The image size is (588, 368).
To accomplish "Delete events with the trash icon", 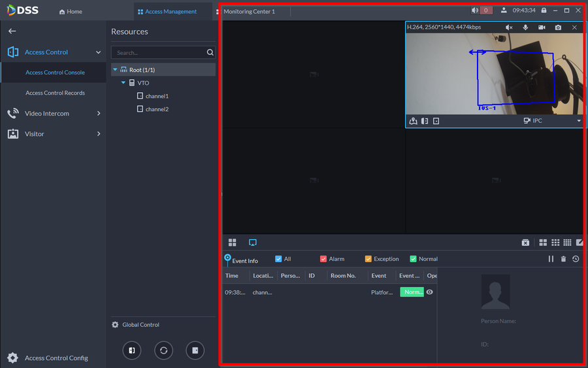I will pos(563,259).
